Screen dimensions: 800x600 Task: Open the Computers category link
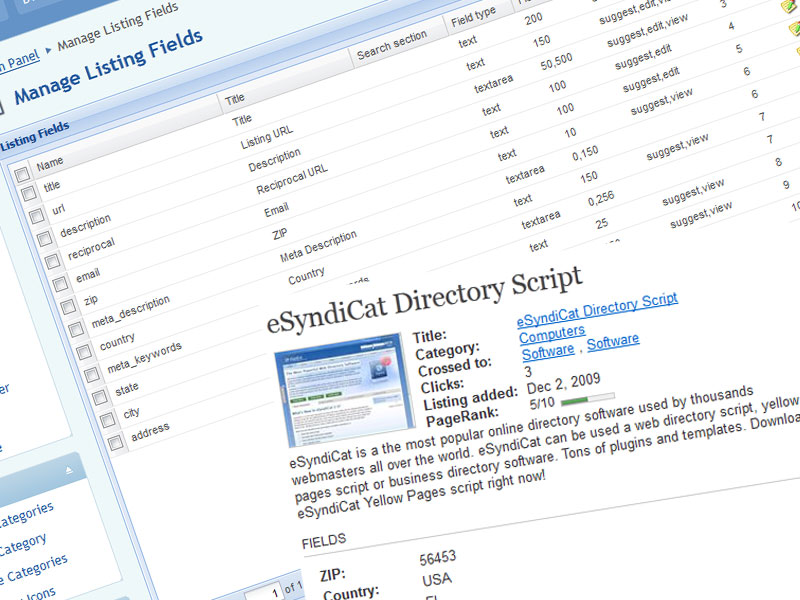tap(552, 334)
